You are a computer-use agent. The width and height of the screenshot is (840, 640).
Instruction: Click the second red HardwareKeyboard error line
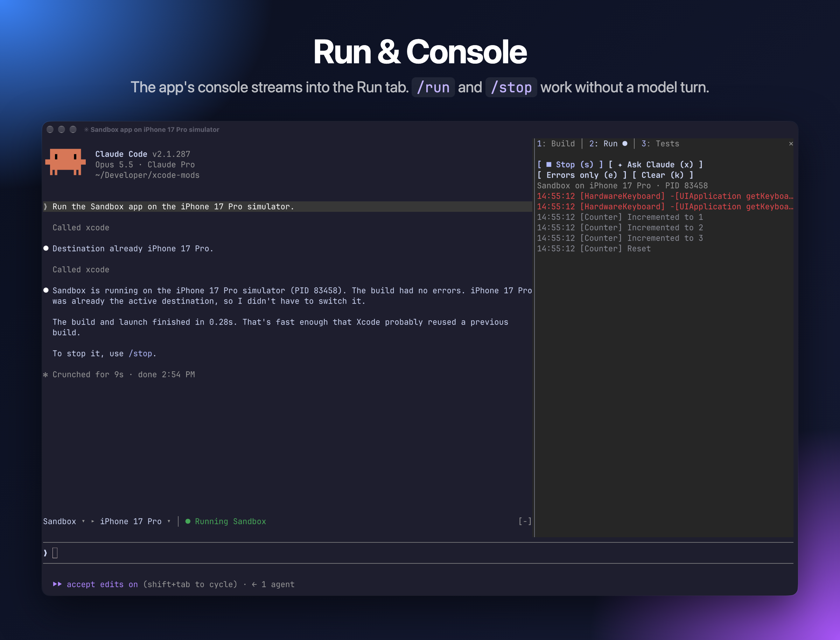pyautogui.click(x=665, y=207)
